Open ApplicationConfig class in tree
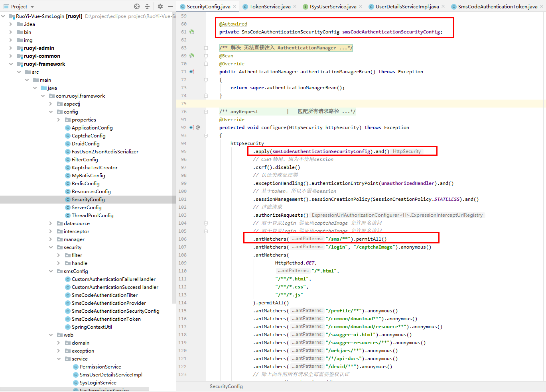The height and width of the screenshot is (392, 546). pyautogui.click(x=92, y=128)
